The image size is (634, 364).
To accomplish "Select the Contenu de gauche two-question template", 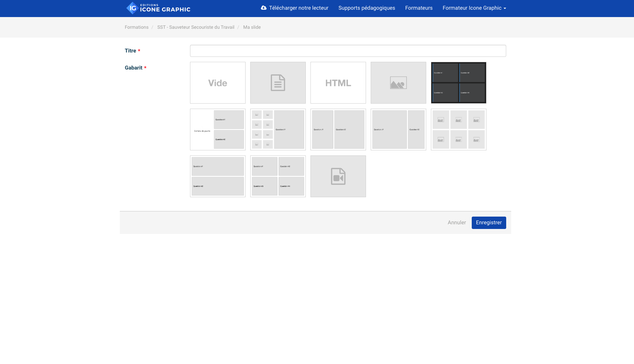I will pos(218,129).
